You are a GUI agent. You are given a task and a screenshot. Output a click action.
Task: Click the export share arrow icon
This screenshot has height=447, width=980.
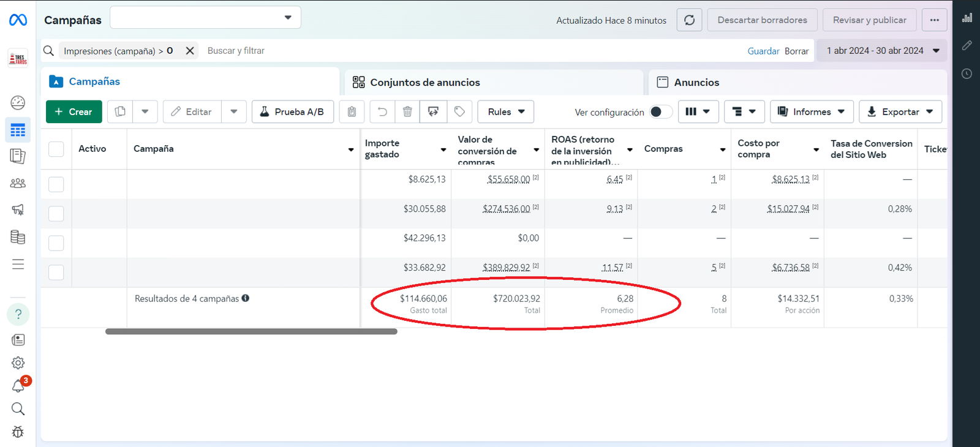click(x=433, y=111)
